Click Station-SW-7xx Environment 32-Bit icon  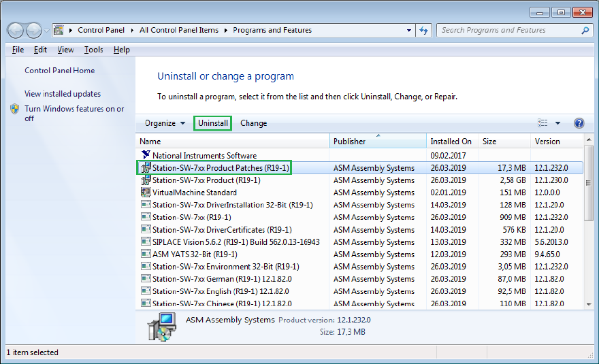tap(146, 266)
